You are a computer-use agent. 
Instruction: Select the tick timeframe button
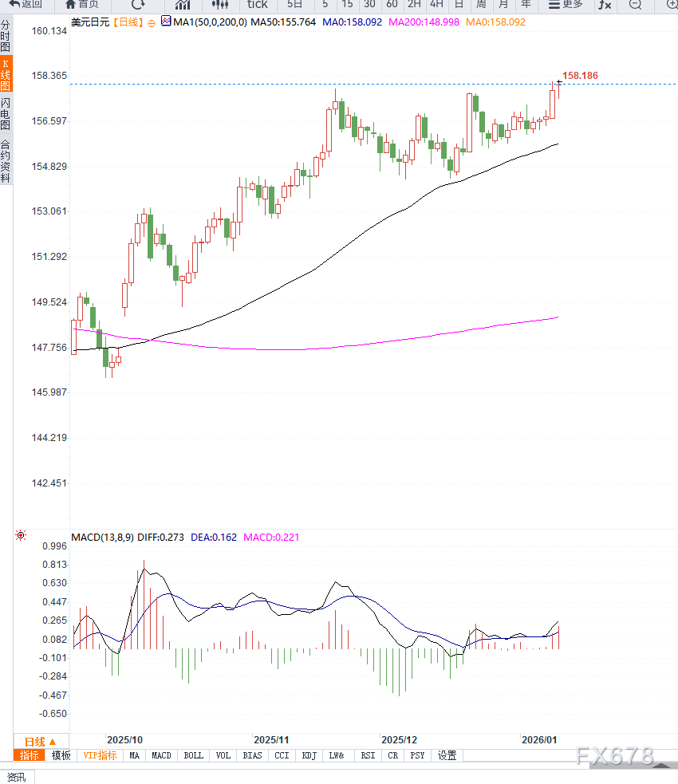pos(257,5)
